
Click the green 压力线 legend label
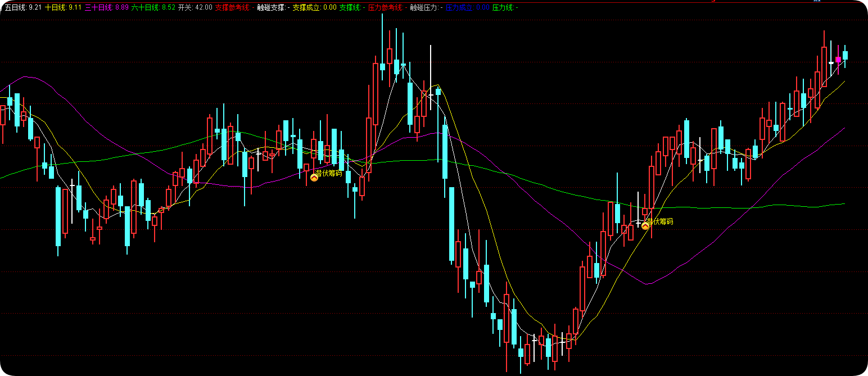click(x=505, y=7)
